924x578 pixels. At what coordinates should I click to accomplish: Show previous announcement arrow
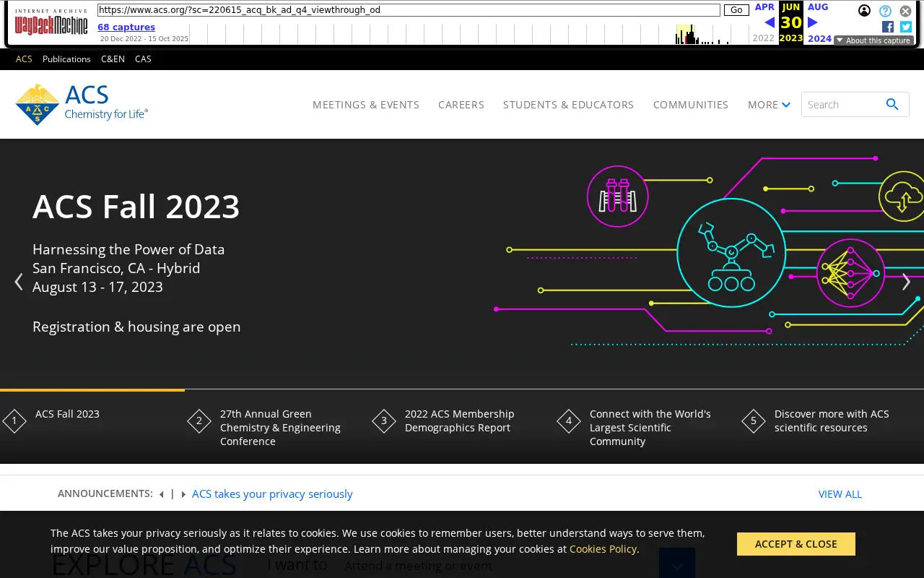point(162,494)
